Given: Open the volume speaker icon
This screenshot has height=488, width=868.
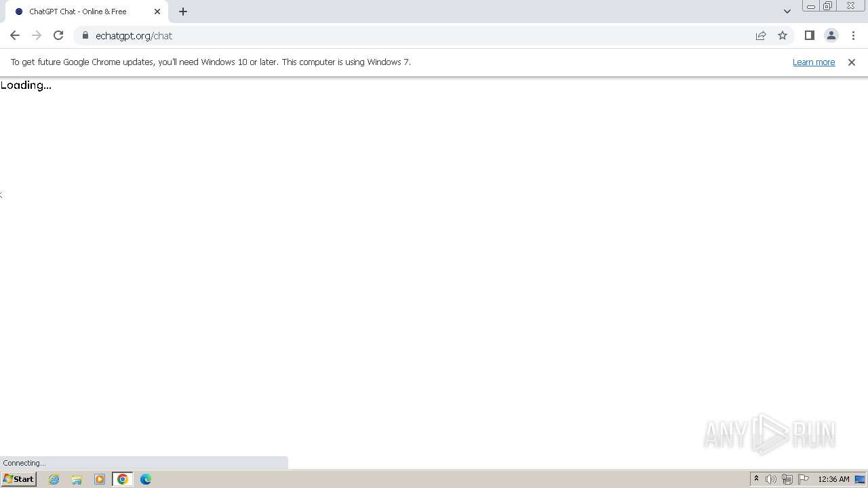Looking at the screenshot, I should point(771,479).
